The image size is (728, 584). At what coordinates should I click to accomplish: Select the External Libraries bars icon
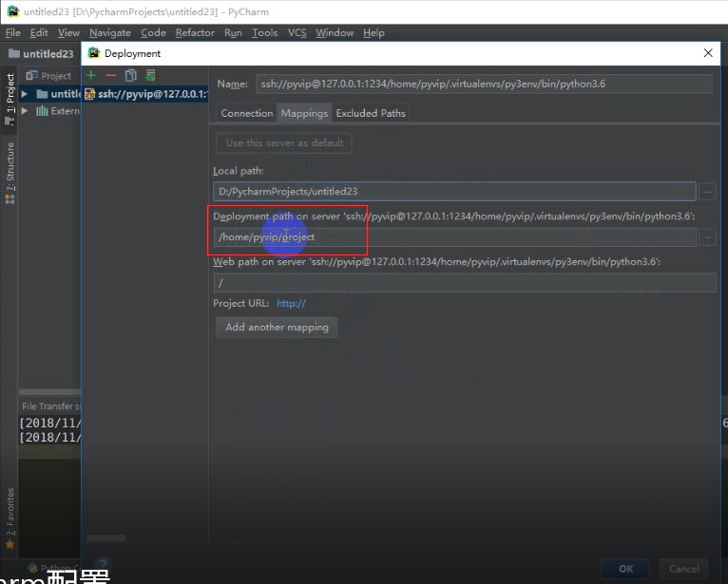pos(42,111)
